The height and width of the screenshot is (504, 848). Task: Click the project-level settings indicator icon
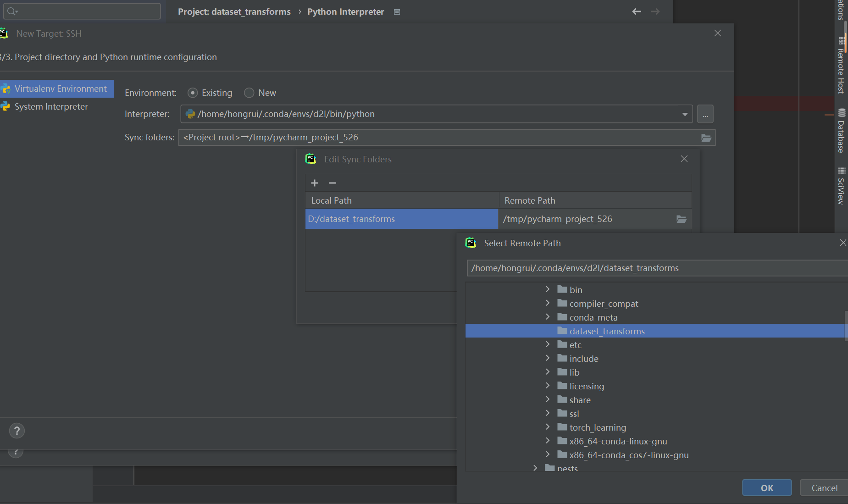tap(397, 12)
